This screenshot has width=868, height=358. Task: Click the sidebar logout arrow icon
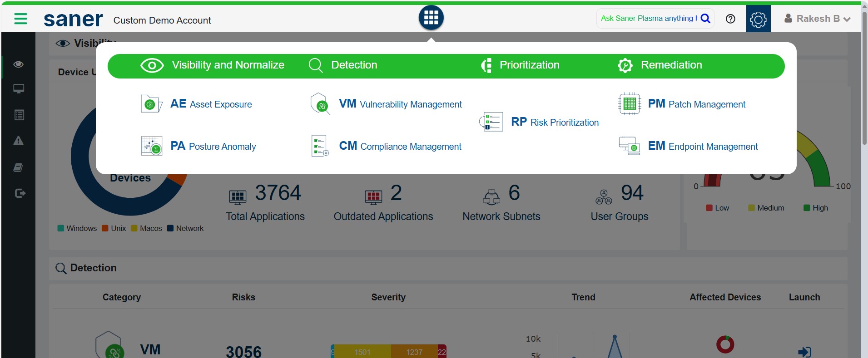coord(20,193)
